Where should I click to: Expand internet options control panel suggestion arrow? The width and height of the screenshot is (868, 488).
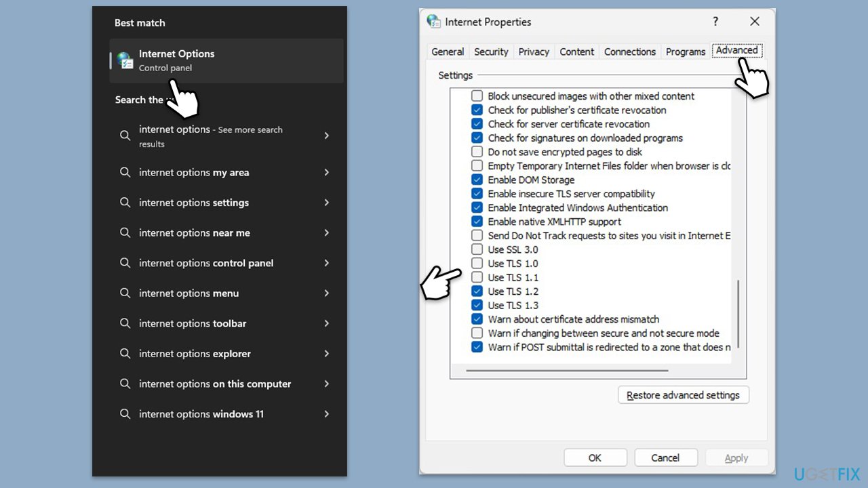tap(326, 263)
